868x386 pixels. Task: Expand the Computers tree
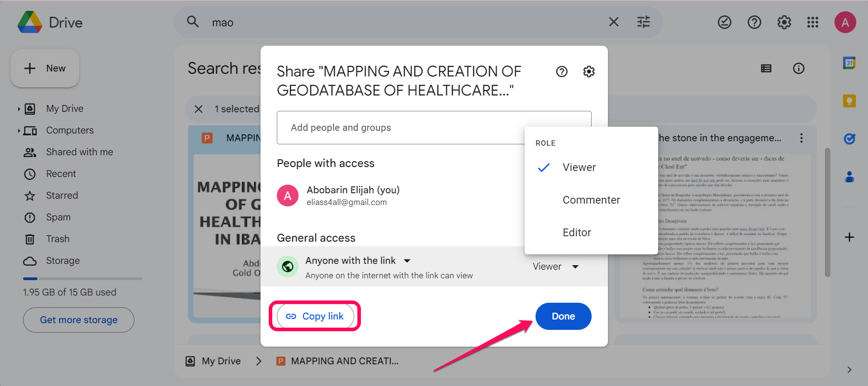pyautogui.click(x=19, y=130)
